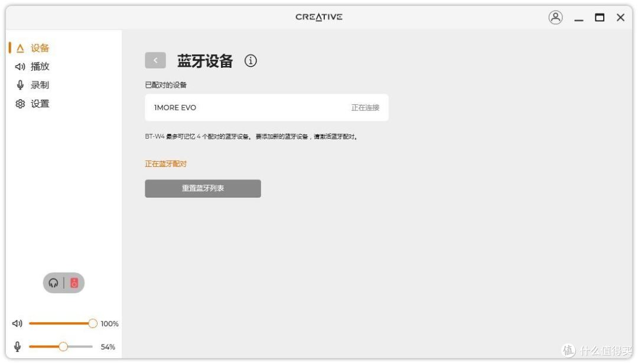Mute the playback volume speaker icon
638x364 pixels.
[x=17, y=323]
